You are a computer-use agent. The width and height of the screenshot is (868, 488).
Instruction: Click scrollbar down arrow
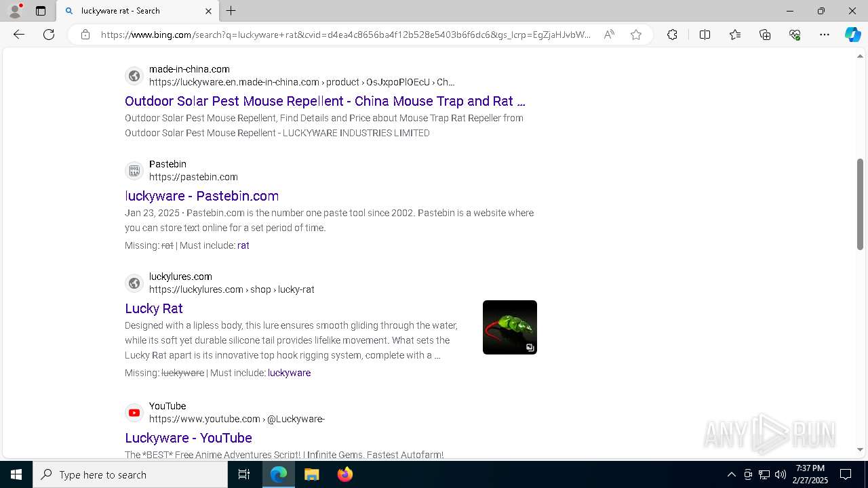[861, 449]
